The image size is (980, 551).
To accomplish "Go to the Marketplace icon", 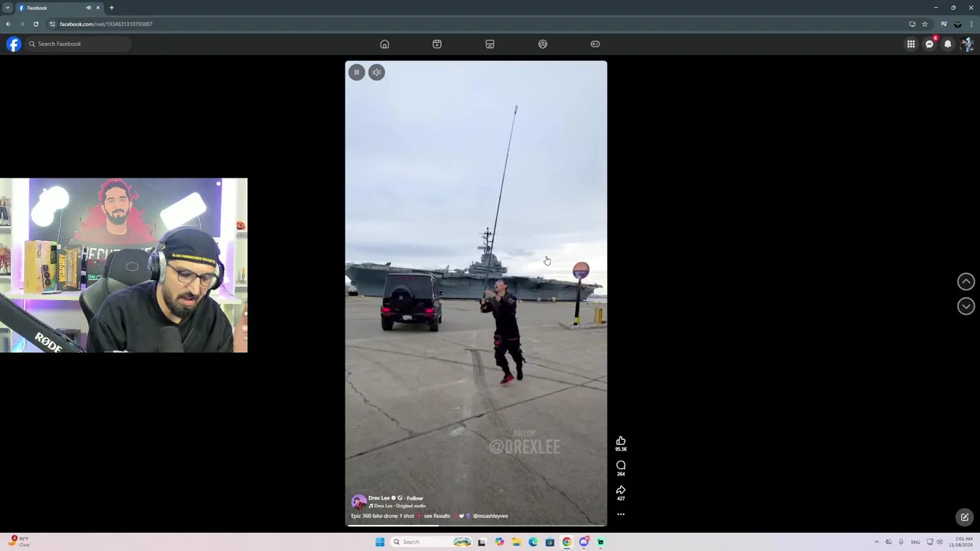I will pos(490,44).
